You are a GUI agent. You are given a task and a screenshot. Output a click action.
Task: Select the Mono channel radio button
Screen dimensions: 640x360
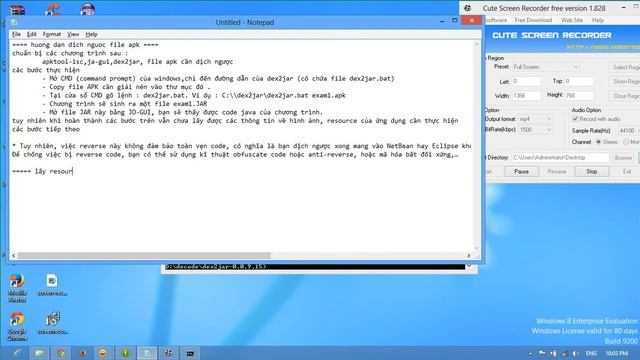coord(626,142)
